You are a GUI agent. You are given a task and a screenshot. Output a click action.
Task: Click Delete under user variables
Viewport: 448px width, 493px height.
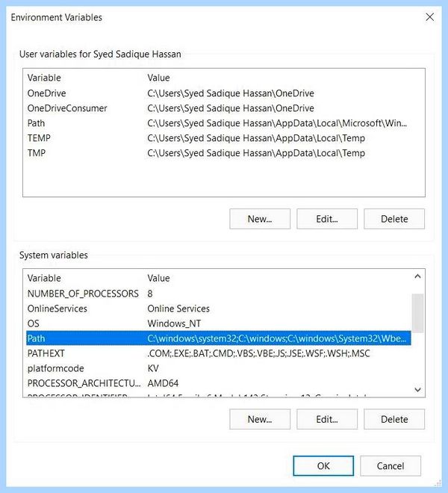pyautogui.click(x=394, y=219)
